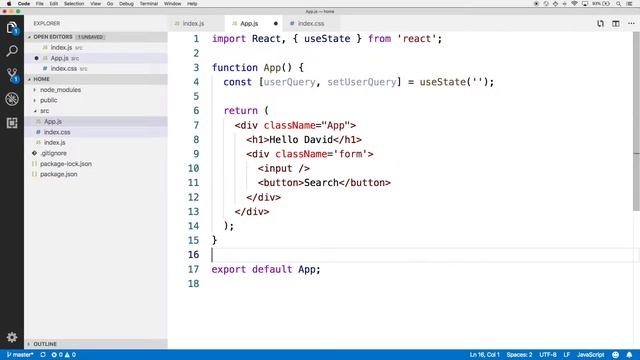The height and width of the screenshot is (360, 640).
Task: Click the unsaved dot on App.js tab
Action: pos(276,24)
